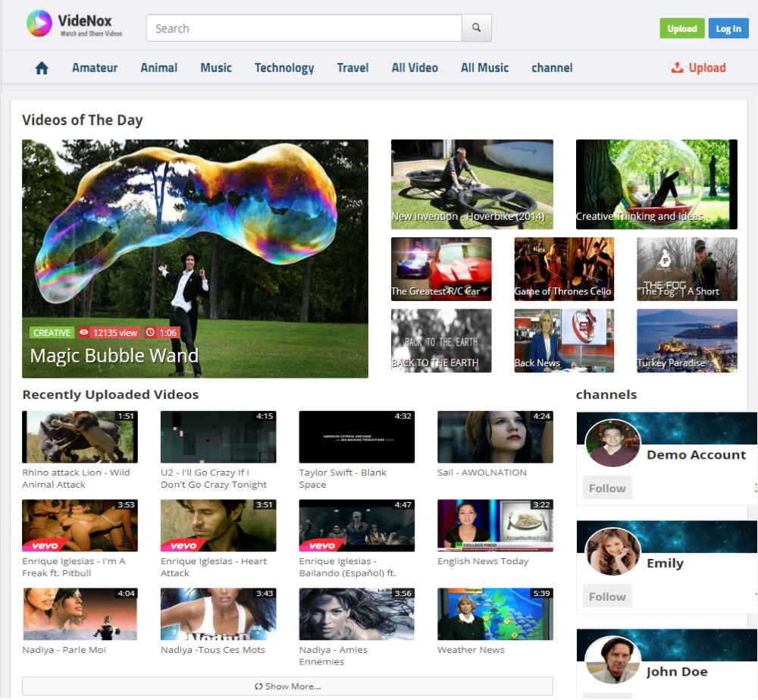Open BACK TO THE EARTH thumbnail
Screen dimensions: 758x700
(x=441, y=341)
